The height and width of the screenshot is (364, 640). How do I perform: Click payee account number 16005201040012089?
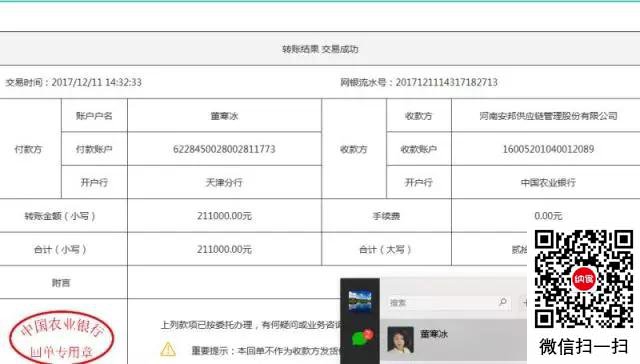548,149
